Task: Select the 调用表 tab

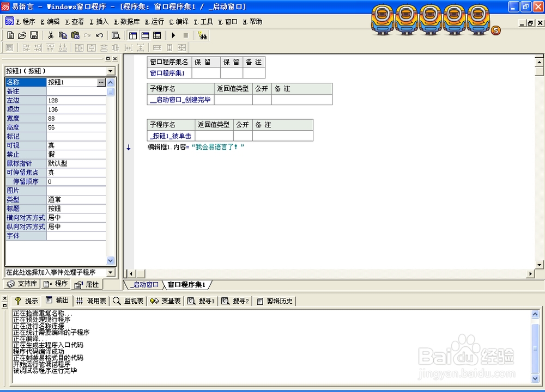Action: point(91,301)
